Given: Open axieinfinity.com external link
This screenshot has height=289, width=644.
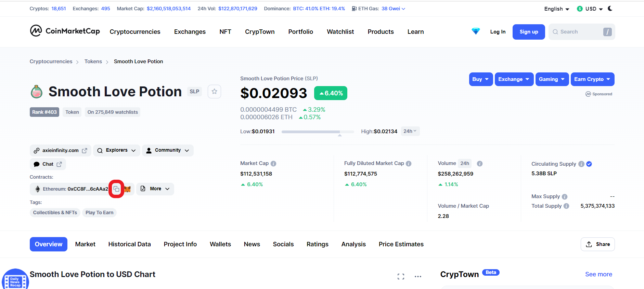Looking at the screenshot, I should click(x=61, y=150).
